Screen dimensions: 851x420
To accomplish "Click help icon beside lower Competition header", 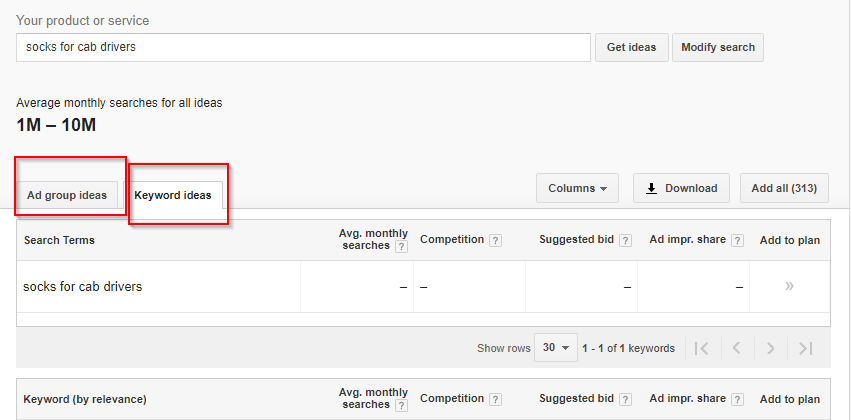I will pyautogui.click(x=495, y=399).
